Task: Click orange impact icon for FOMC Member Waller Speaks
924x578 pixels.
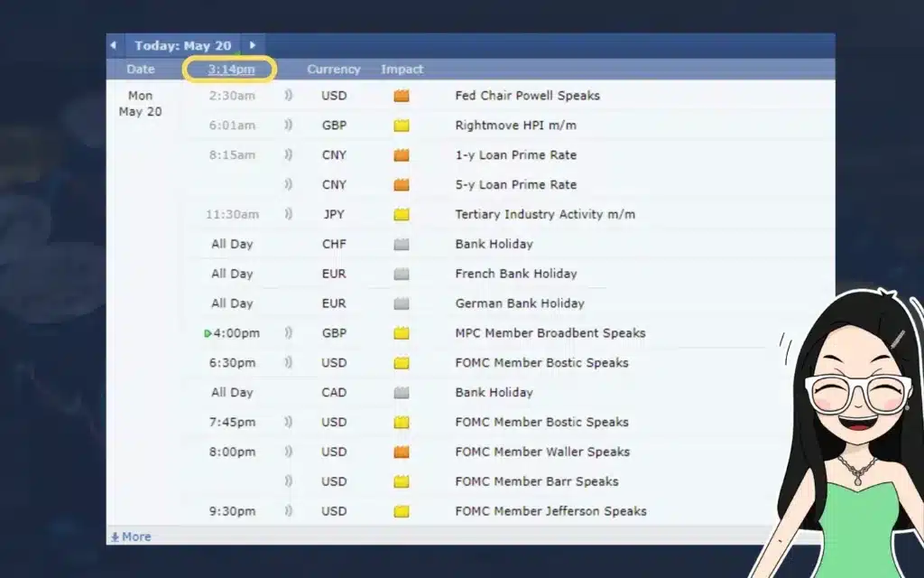Action: (402, 452)
